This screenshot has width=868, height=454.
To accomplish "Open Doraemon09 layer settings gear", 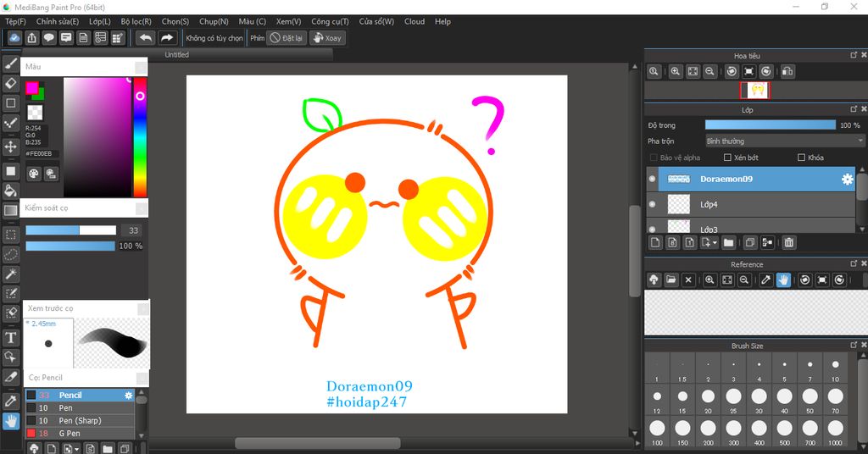I will [847, 180].
